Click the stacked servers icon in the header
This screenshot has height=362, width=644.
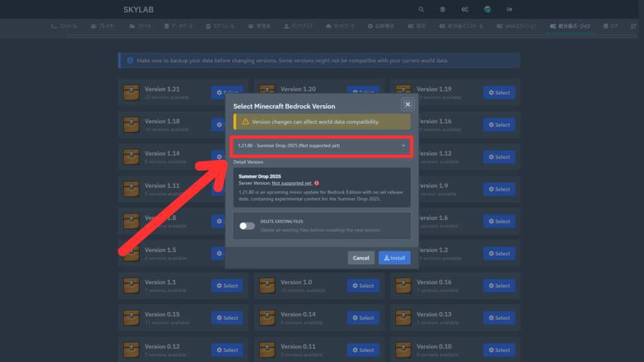click(x=443, y=9)
